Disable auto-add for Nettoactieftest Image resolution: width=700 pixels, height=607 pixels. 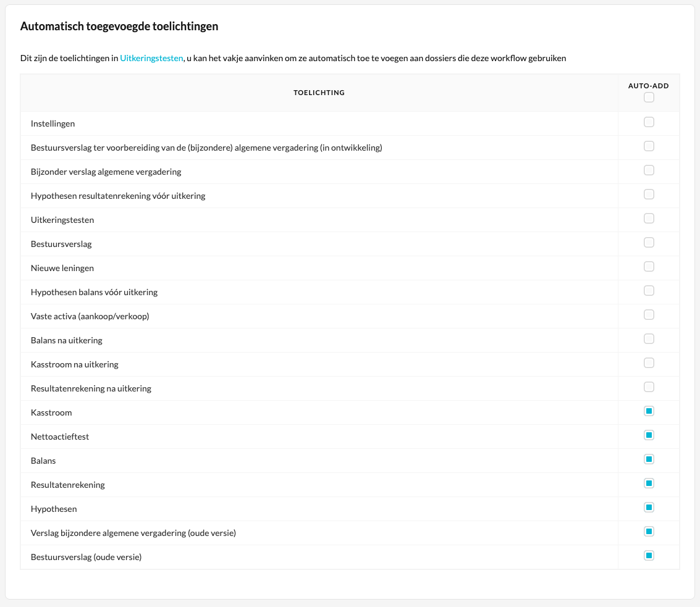pos(649,435)
